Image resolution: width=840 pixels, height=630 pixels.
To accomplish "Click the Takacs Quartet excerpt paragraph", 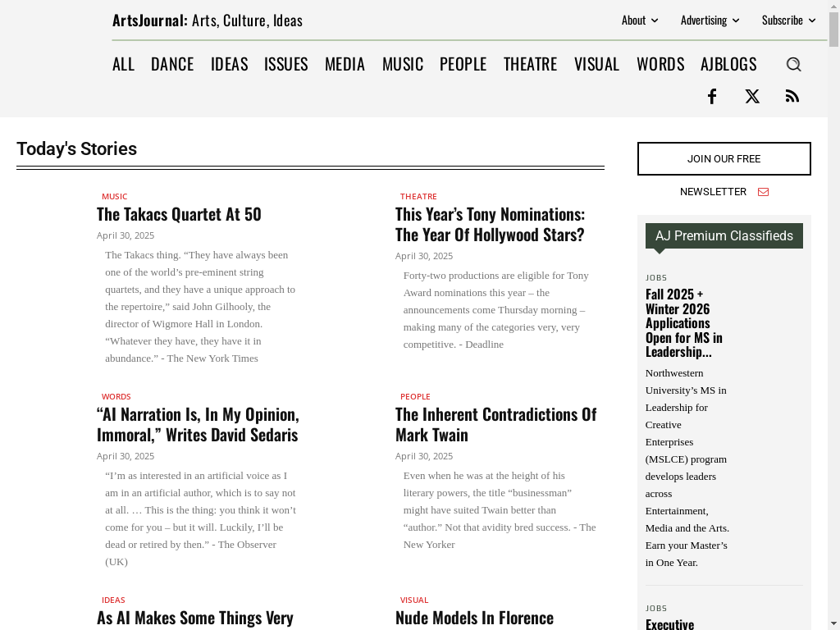I will (x=201, y=307).
